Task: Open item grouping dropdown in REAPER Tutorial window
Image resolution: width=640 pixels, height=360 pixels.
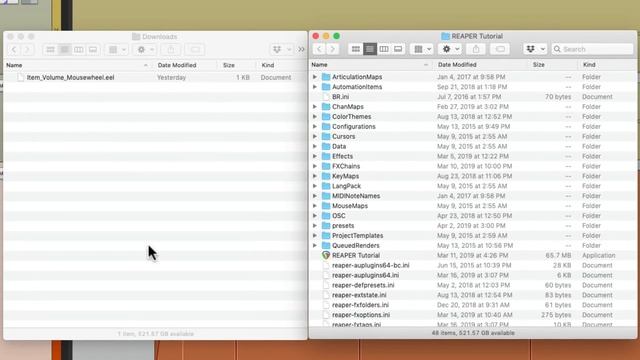Action: click(x=422, y=49)
